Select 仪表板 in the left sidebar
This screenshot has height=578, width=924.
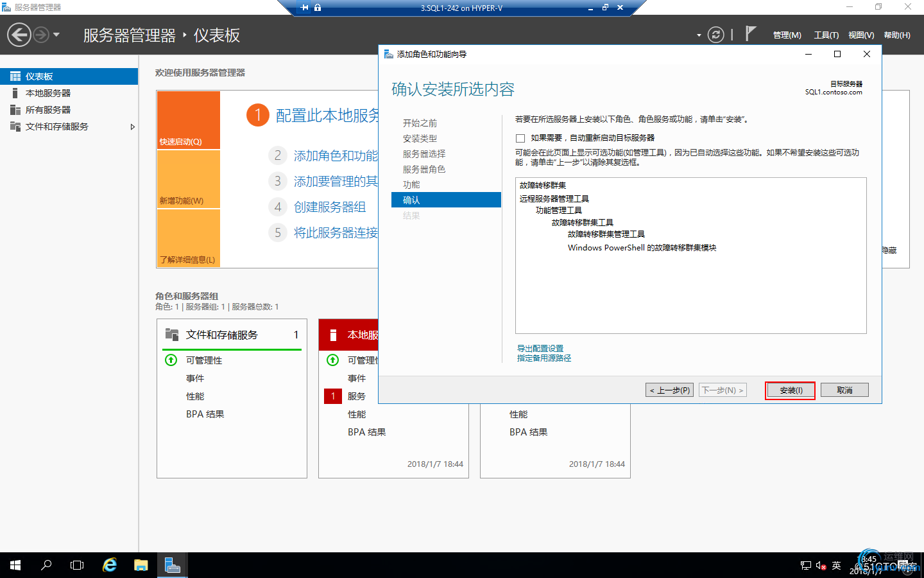[69, 76]
